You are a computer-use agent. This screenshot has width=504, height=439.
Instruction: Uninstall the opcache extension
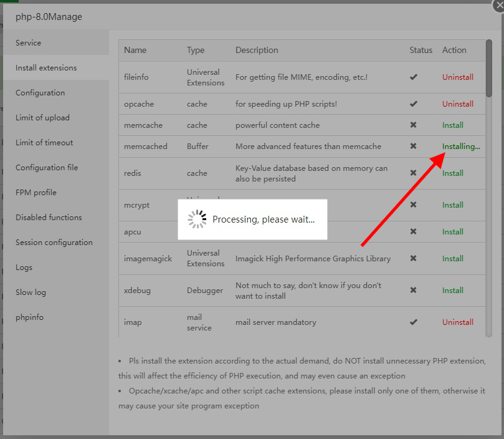coord(458,104)
